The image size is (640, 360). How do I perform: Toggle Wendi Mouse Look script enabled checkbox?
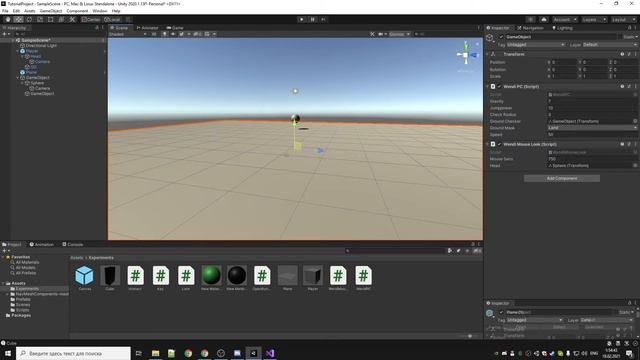(499, 144)
